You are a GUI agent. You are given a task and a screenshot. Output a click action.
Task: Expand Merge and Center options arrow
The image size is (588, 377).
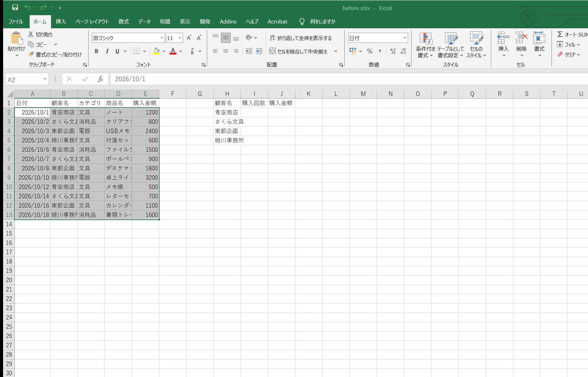(x=336, y=51)
